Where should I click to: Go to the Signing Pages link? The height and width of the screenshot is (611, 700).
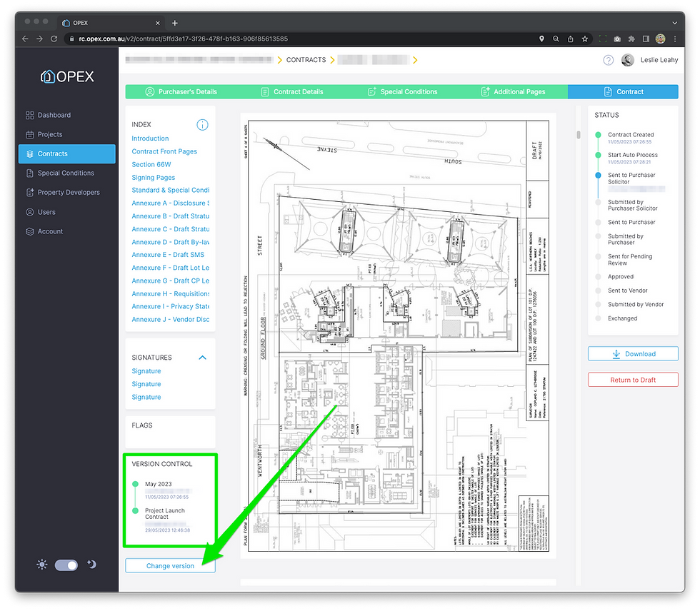point(153,178)
